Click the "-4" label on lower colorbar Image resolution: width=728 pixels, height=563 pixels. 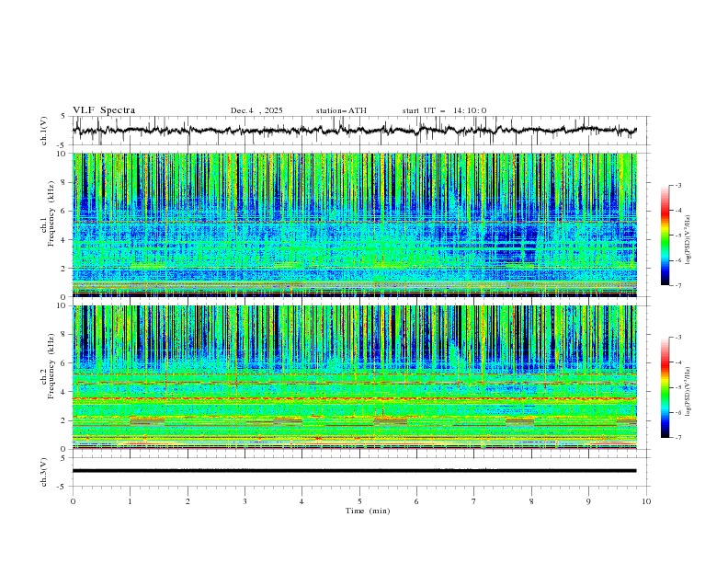tap(677, 362)
